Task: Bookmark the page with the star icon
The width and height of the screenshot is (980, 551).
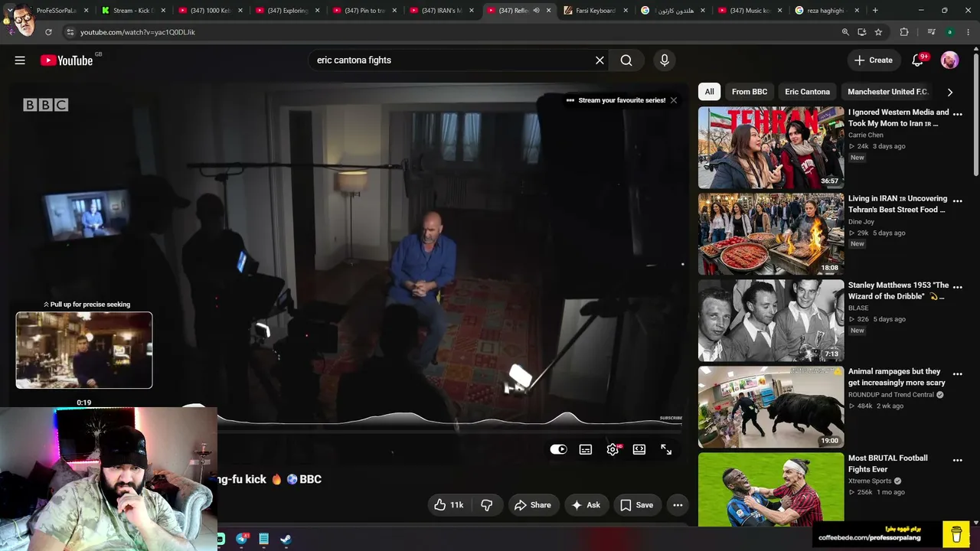Action: click(878, 32)
